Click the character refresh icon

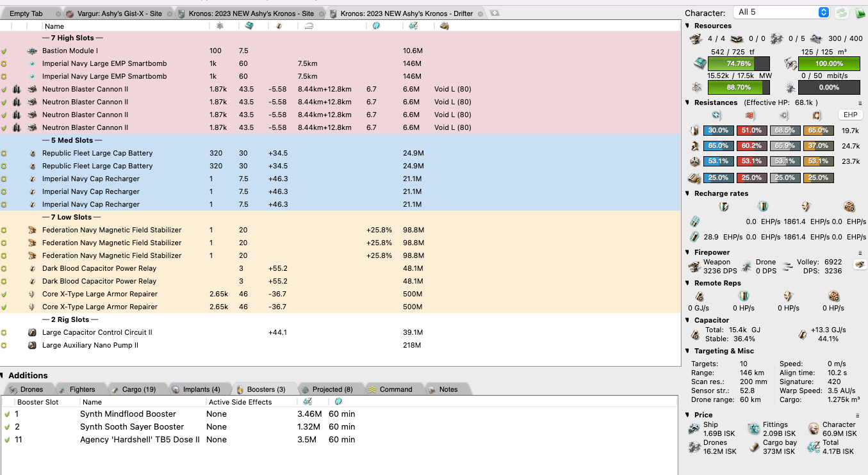click(841, 13)
